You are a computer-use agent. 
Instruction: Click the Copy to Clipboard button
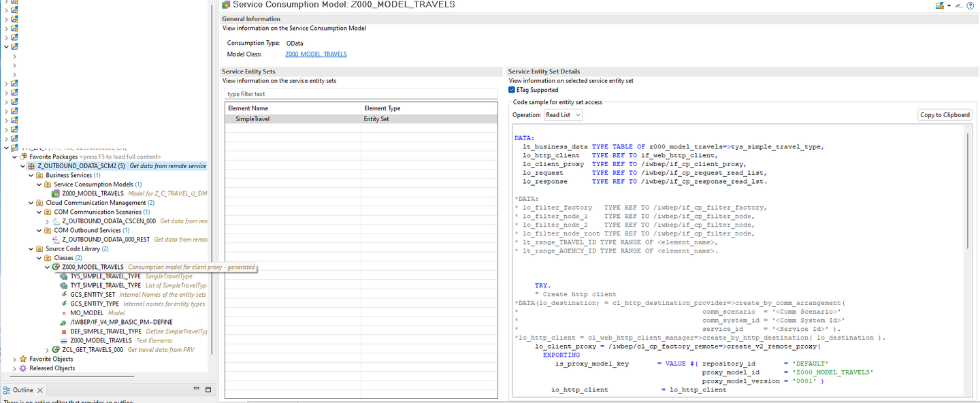pos(945,115)
